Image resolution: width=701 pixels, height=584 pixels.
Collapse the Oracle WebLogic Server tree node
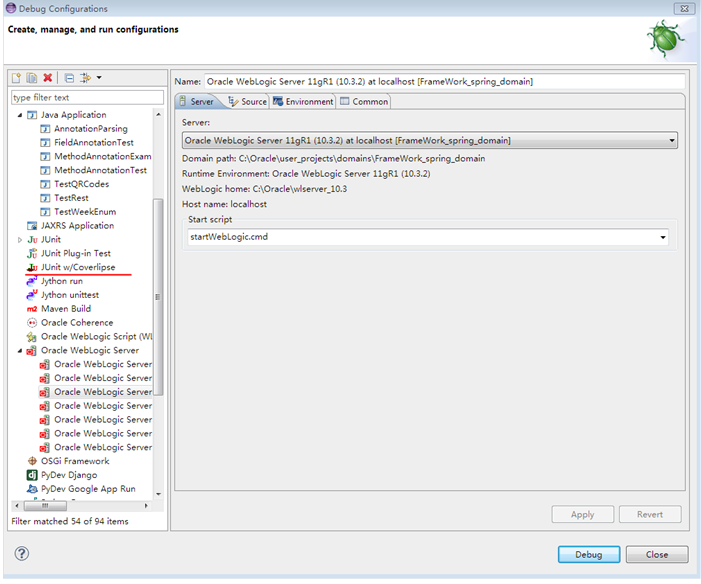20,351
